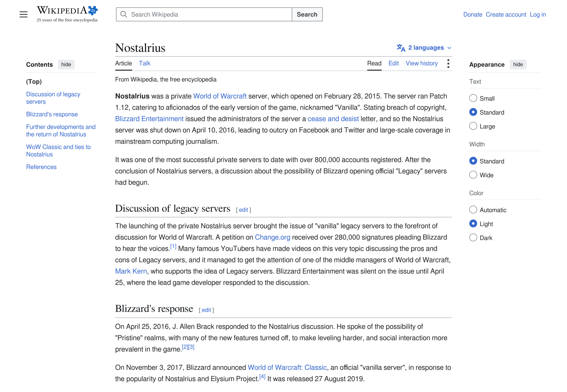
Task: Edit the Blizzard's response section
Action: click(206, 310)
